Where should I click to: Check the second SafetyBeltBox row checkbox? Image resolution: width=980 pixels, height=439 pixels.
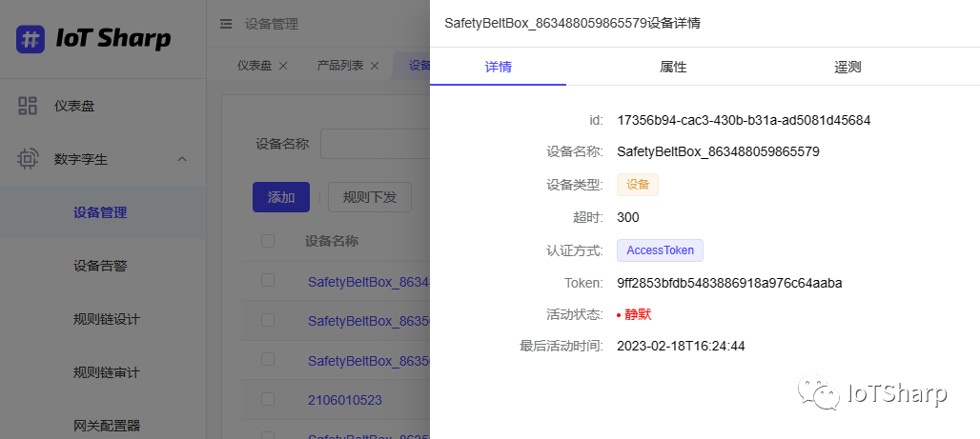268,320
